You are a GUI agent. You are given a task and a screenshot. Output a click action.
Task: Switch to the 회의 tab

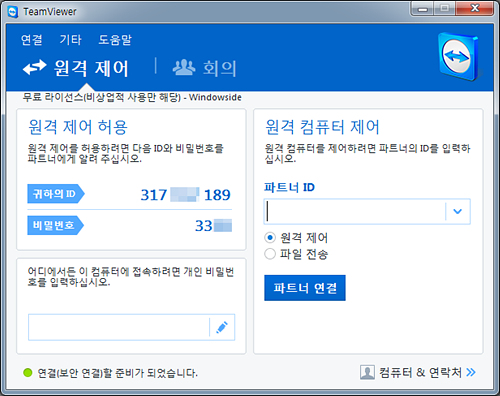pyautogui.click(x=204, y=68)
